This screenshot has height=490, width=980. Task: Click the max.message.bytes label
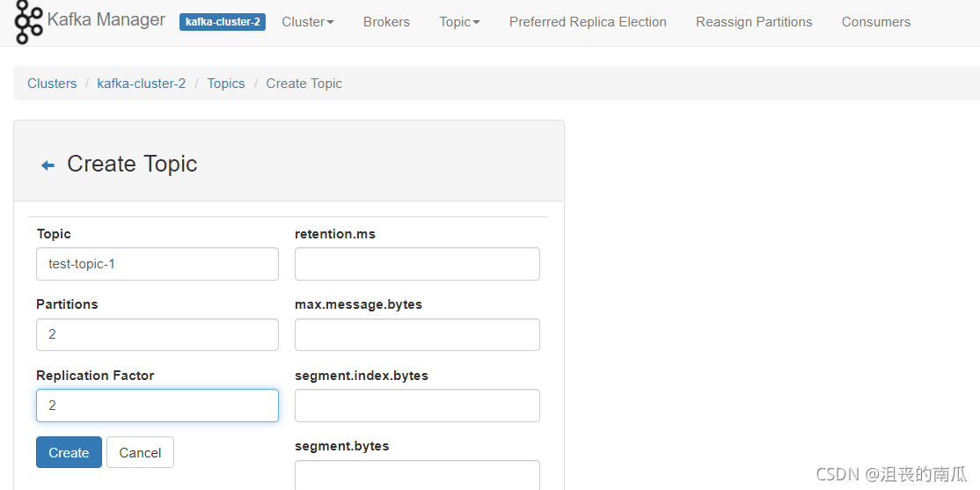[358, 304]
